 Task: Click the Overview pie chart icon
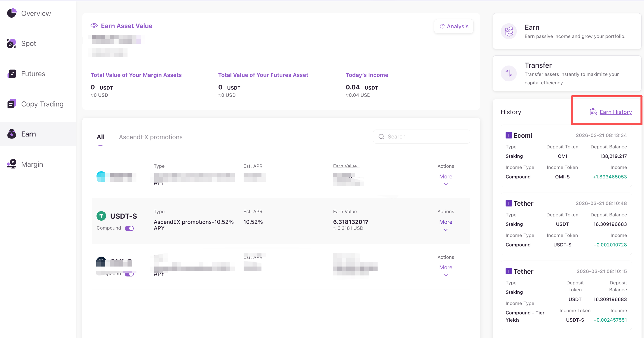pyautogui.click(x=11, y=13)
